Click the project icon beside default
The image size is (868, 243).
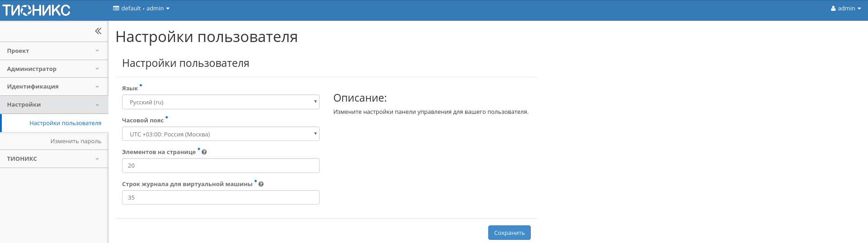(116, 9)
